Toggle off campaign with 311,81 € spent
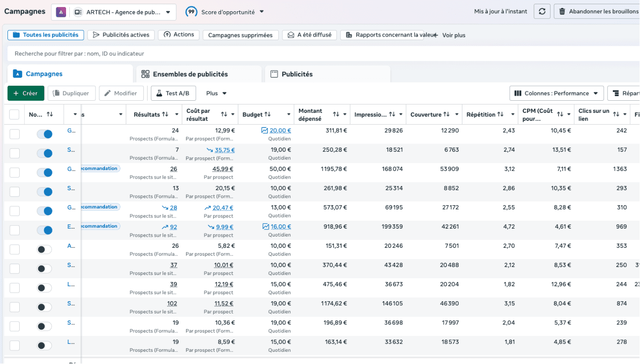This screenshot has height=364, width=640. (x=45, y=134)
